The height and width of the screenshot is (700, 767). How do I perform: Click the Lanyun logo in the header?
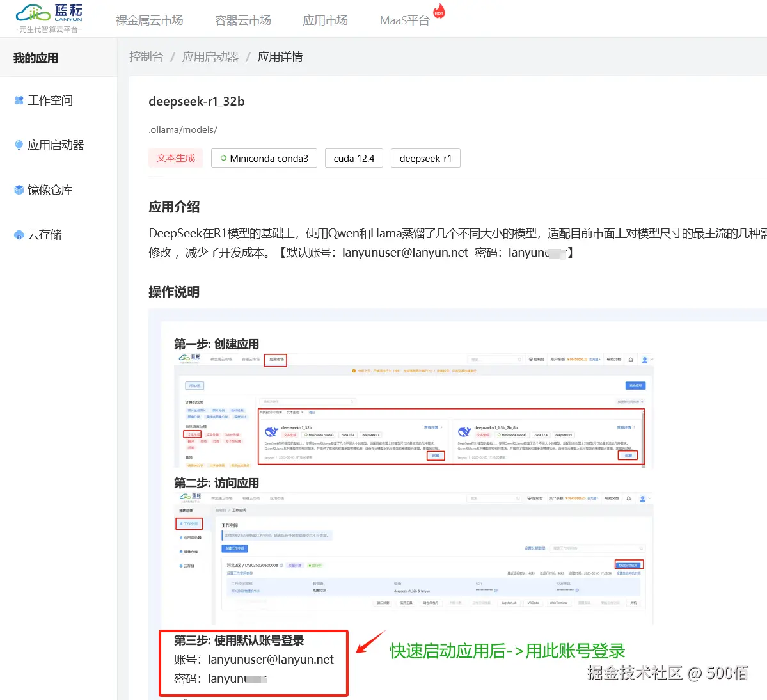point(49,18)
